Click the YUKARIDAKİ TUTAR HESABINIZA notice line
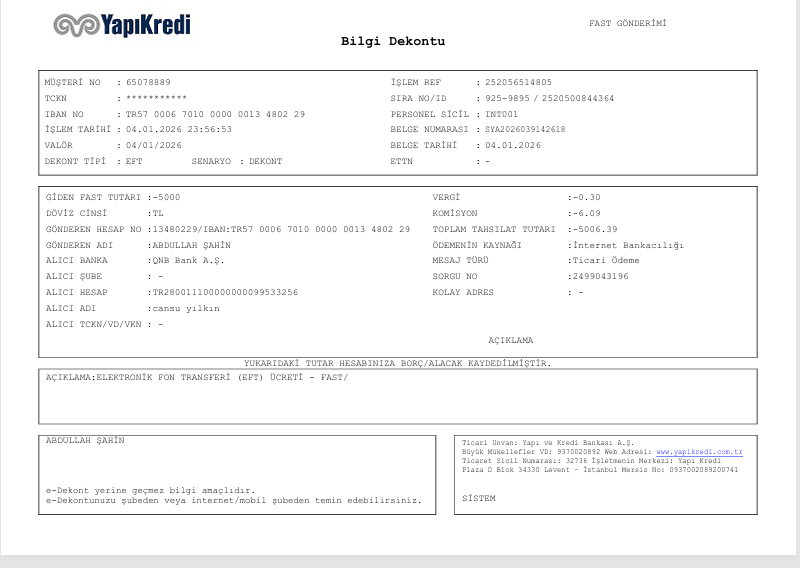The image size is (800, 568). pyautogui.click(x=397, y=363)
